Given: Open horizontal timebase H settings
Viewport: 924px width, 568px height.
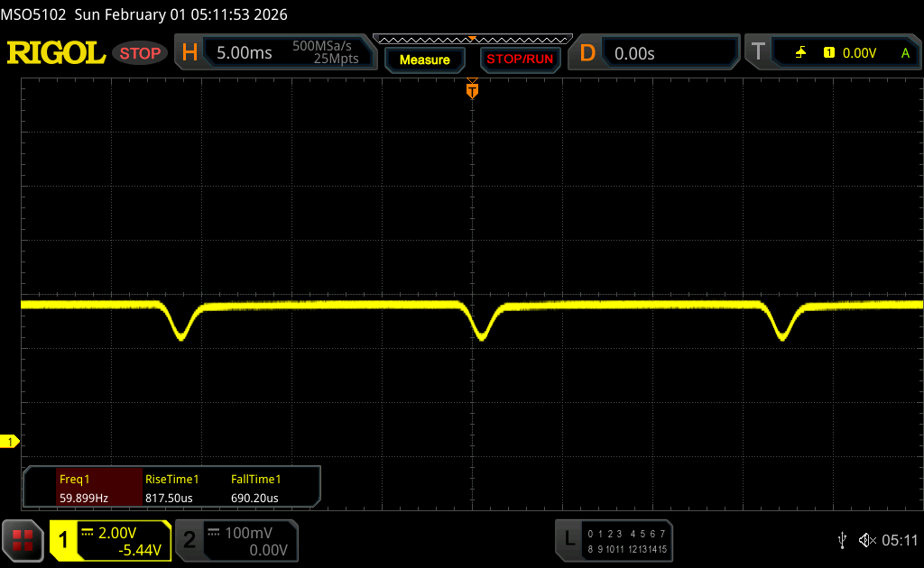Looking at the screenshot, I should 189,53.
